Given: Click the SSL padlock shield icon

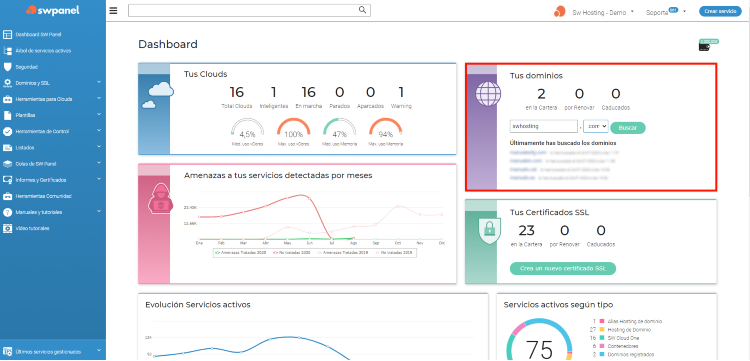Looking at the screenshot, I should [489, 230].
